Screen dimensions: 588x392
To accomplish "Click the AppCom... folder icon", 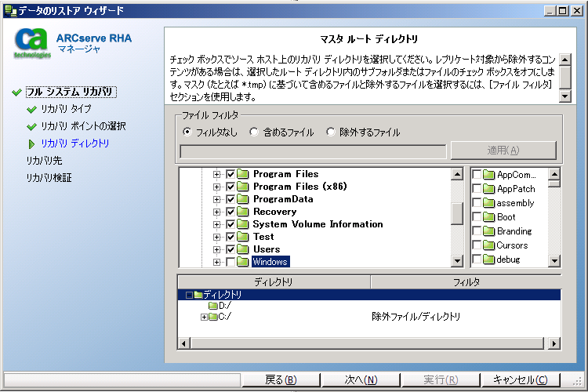I will 488,175.
